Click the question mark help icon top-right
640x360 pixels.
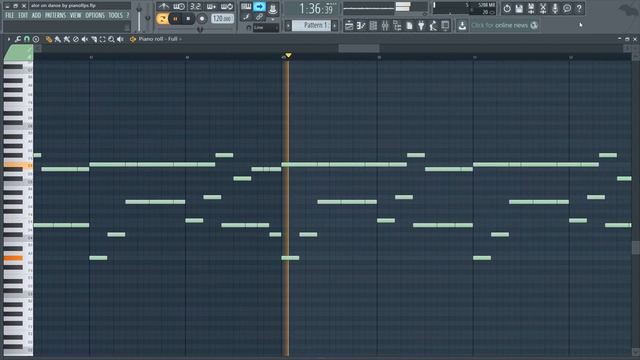click(x=579, y=8)
